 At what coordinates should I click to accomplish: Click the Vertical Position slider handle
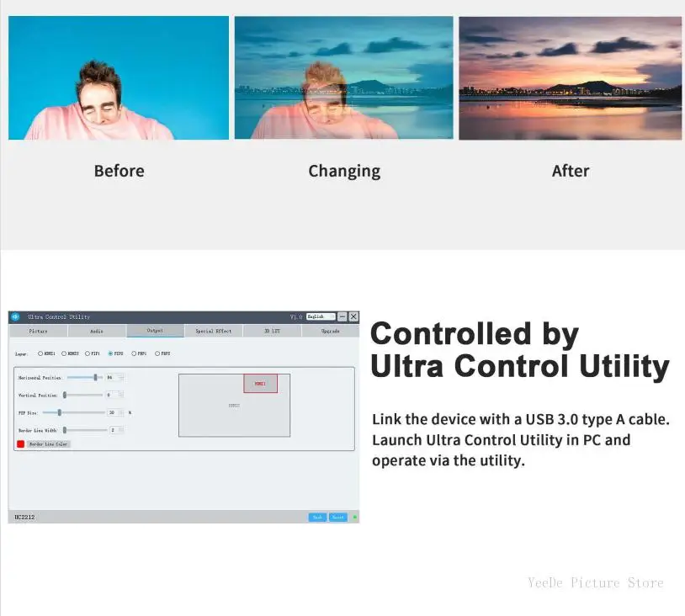point(65,395)
